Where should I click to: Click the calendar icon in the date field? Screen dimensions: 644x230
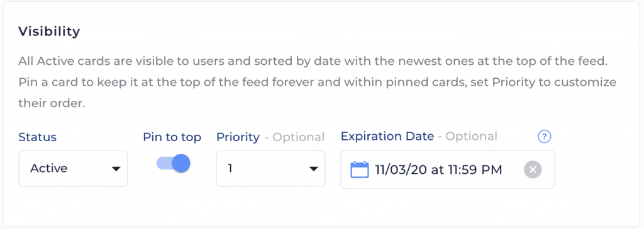click(x=359, y=170)
